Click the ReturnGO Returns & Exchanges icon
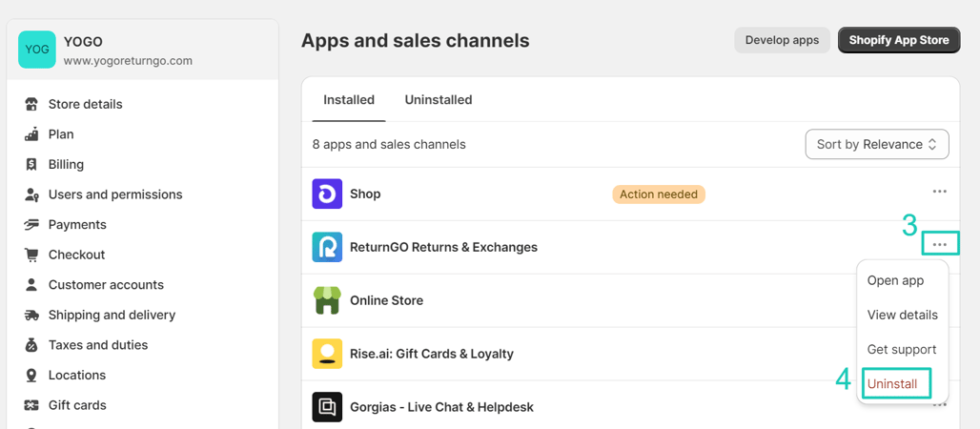Viewport: 980px width, 429px height. (327, 247)
